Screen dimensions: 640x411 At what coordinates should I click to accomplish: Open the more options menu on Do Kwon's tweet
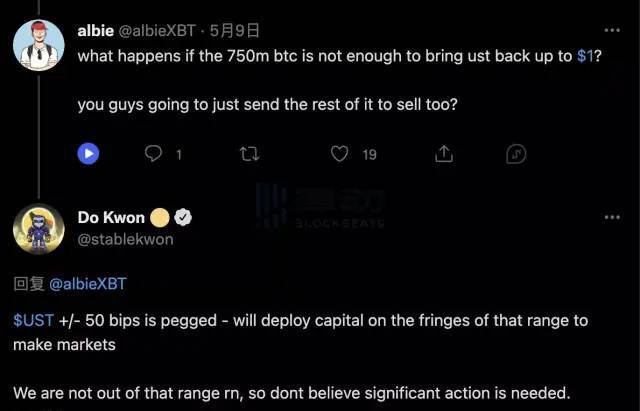click(614, 218)
